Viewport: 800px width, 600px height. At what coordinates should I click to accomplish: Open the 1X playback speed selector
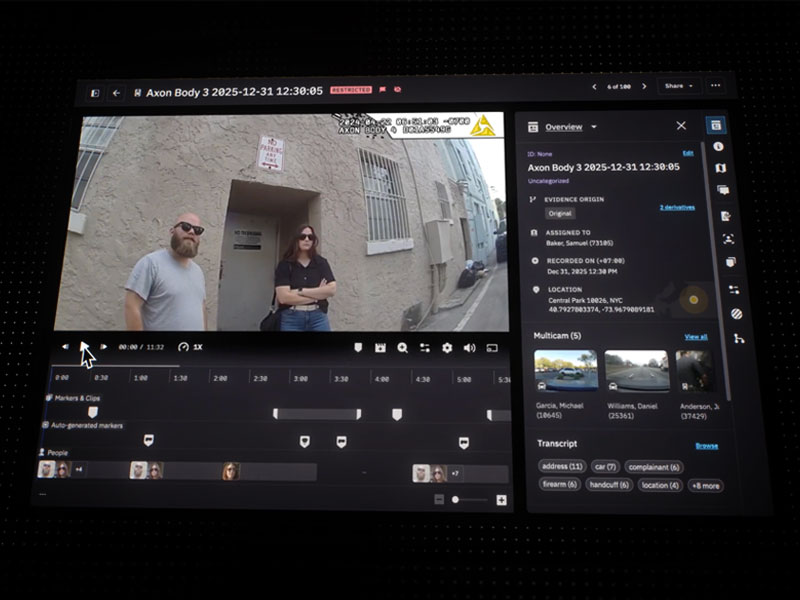(191, 347)
